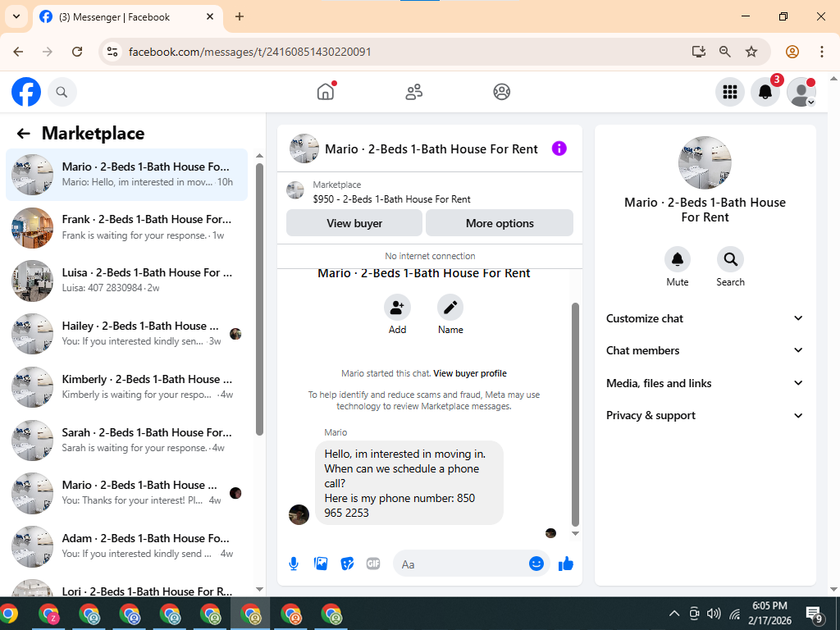The height and width of the screenshot is (630, 840).
Task: Open Chrome profile icon
Action: (792, 52)
